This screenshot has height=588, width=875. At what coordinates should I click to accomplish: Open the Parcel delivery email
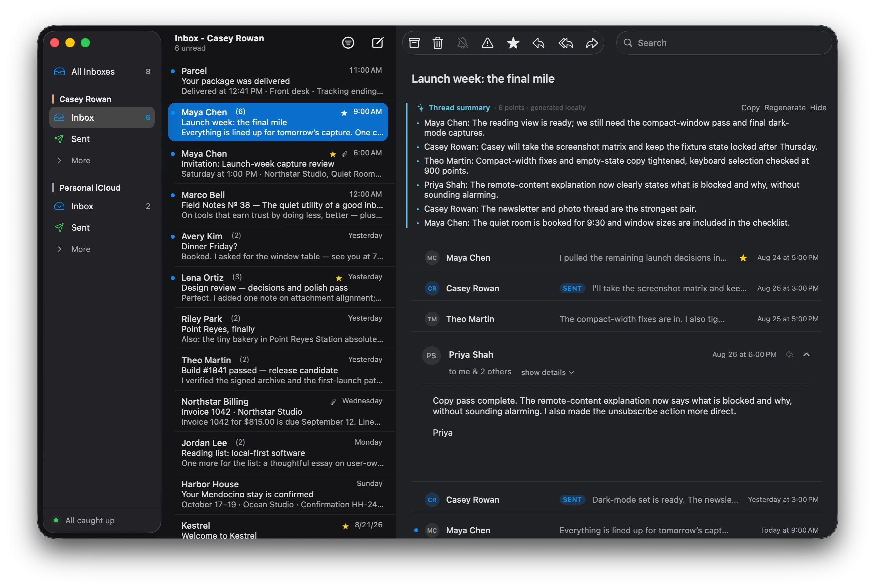(x=278, y=81)
